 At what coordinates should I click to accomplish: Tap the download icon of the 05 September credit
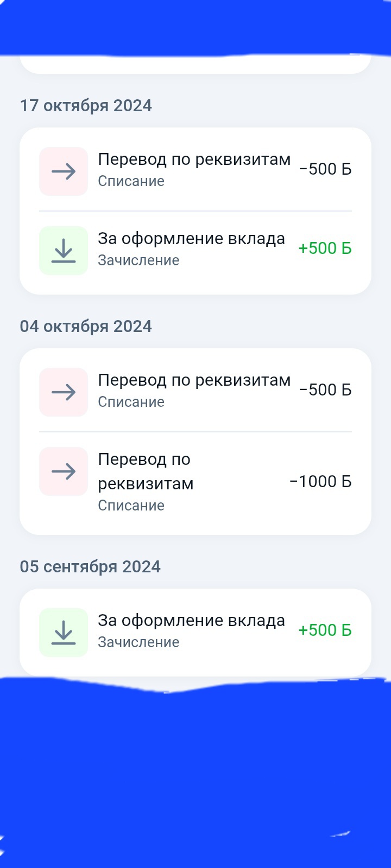coord(64,633)
